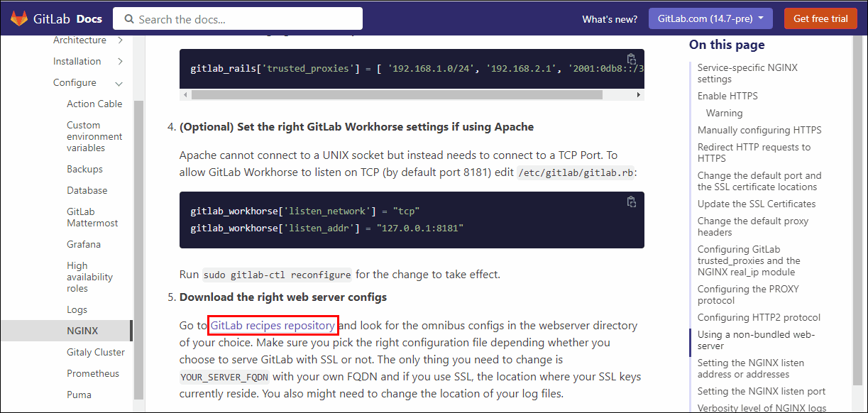This screenshot has height=413, width=868.
Task: Click the code block scroll-left arrow
Action: click(185, 94)
